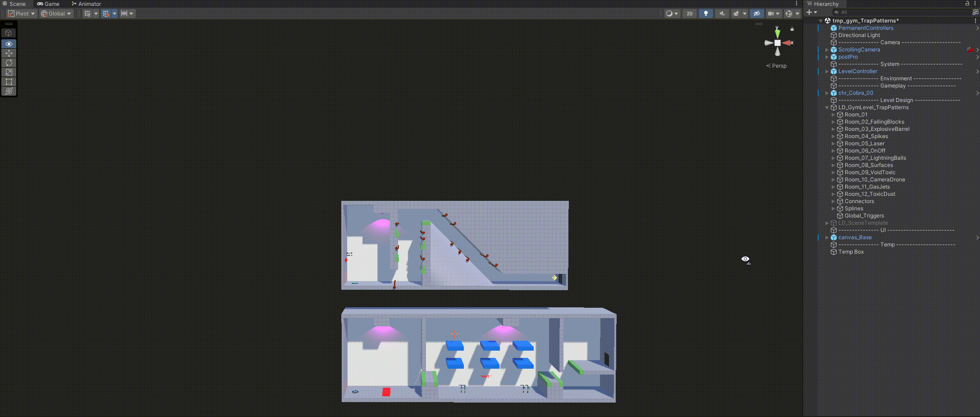The image size is (980, 417).
Task: Select LevelController in the Hierarchy
Action: [x=857, y=71]
